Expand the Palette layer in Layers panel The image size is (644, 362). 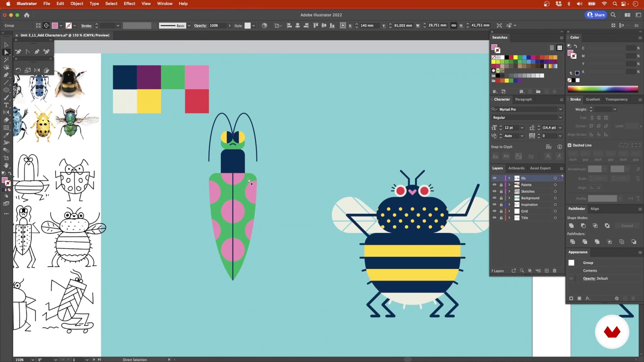click(x=509, y=185)
